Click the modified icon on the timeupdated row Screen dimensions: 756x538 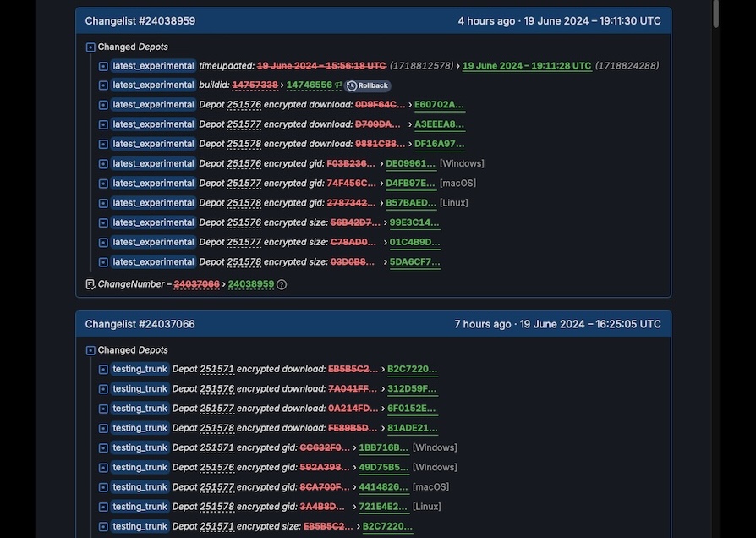[x=103, y=66]
